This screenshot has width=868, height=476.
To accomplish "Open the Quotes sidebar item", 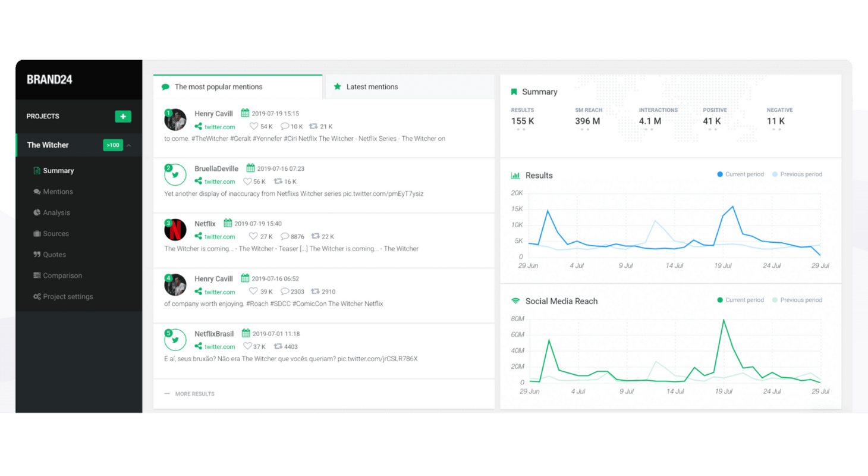I will tap(54, 255).
